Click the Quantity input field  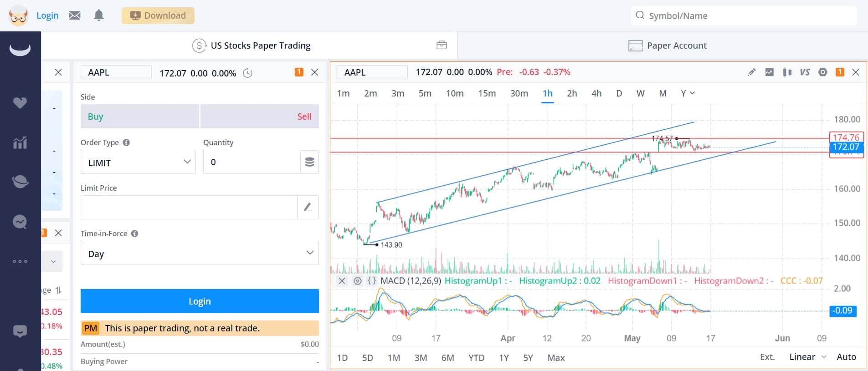pos(252,162)
